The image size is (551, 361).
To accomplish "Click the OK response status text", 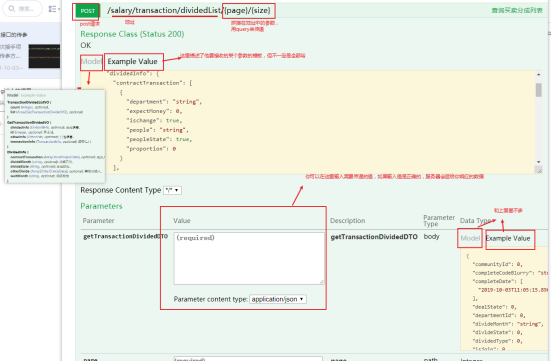I will pos(86,45).
